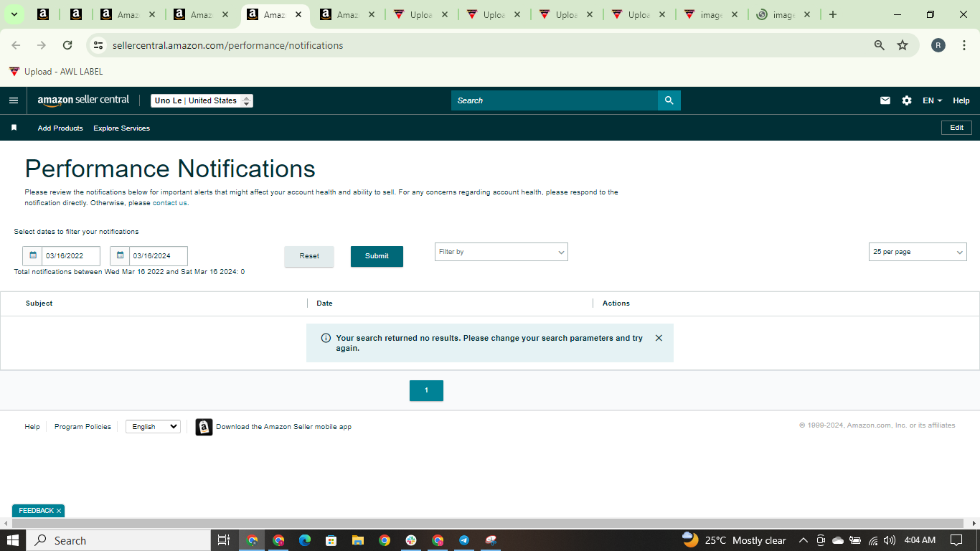Open the Windows Start menu
The height and width of the screenshot is (551, 980).
tap(12, 540)
